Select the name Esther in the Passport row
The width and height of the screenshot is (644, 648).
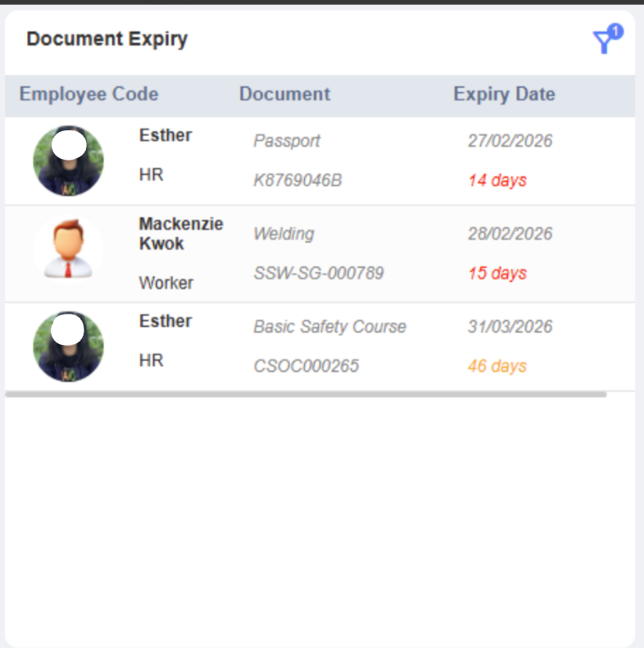pyautogui.click(x=166, y=136)
